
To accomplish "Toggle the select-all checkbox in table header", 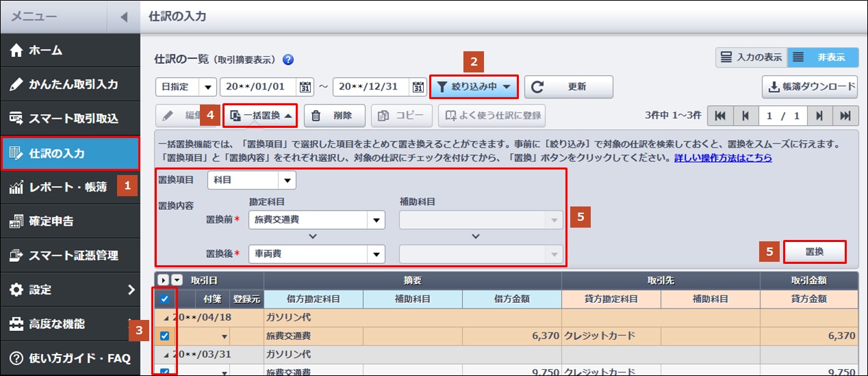I will (x=164, y=299).
